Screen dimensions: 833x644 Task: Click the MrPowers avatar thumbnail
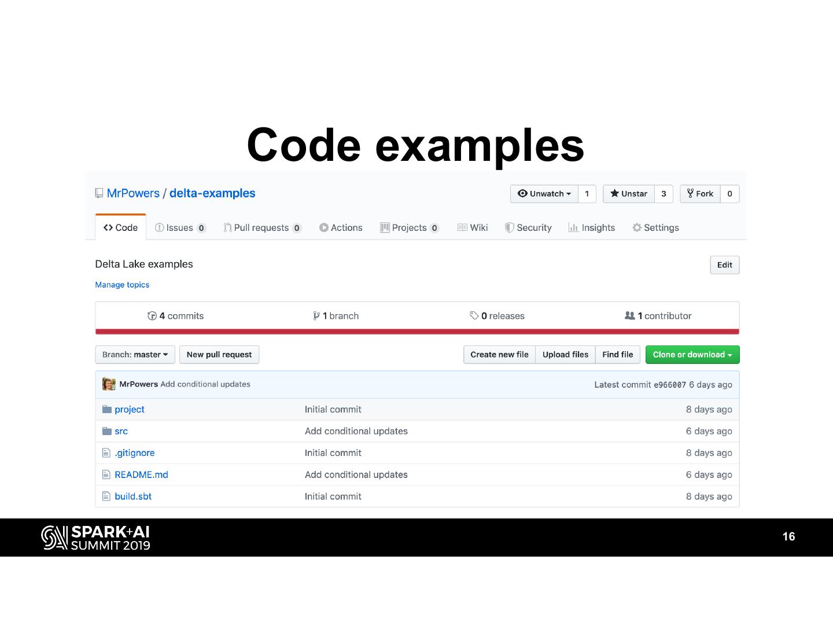tap(109, 384)
